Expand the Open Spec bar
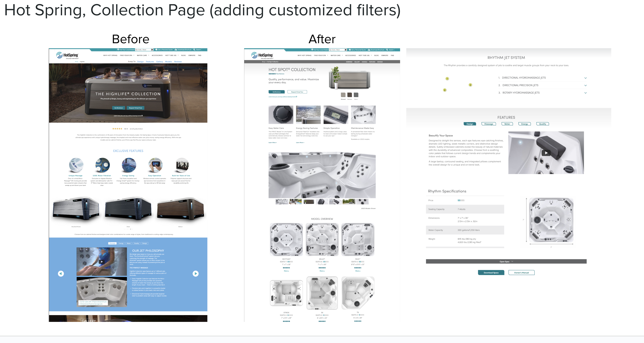 pos(506,261)
